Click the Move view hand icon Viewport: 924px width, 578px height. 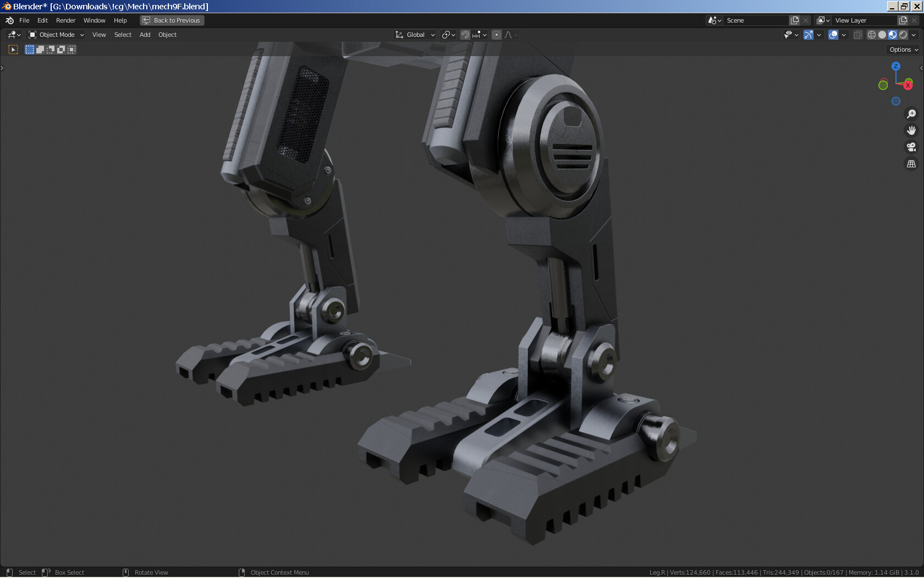click(x=911, y=130)
